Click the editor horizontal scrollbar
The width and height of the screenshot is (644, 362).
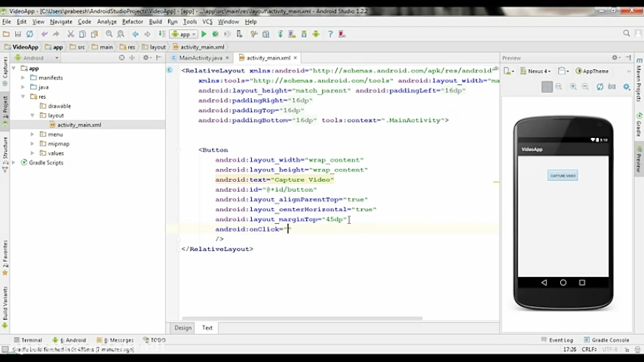pos(302,318)
